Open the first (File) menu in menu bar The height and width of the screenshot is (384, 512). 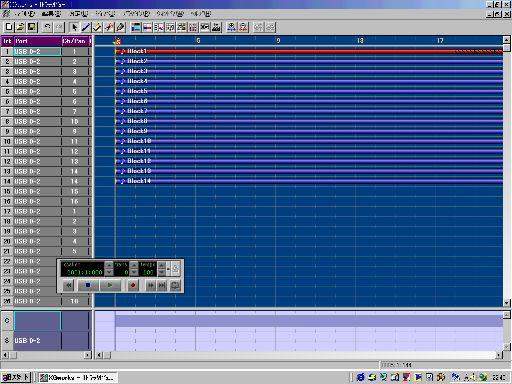25,14
